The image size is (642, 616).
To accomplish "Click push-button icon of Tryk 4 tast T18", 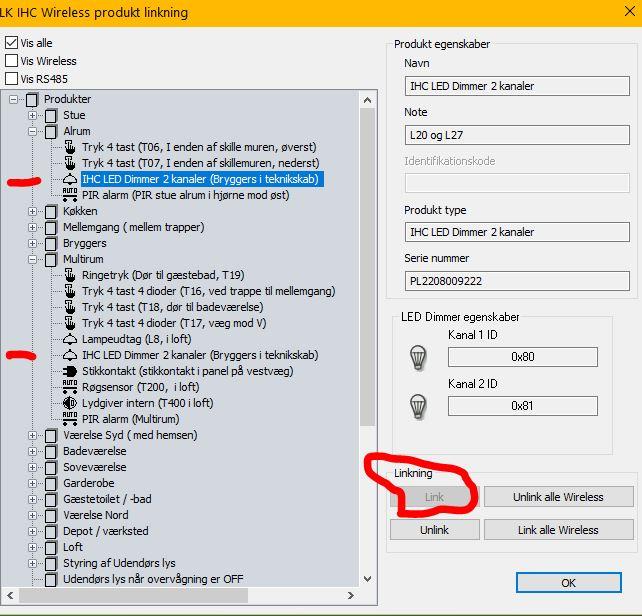I will [70, 307].
